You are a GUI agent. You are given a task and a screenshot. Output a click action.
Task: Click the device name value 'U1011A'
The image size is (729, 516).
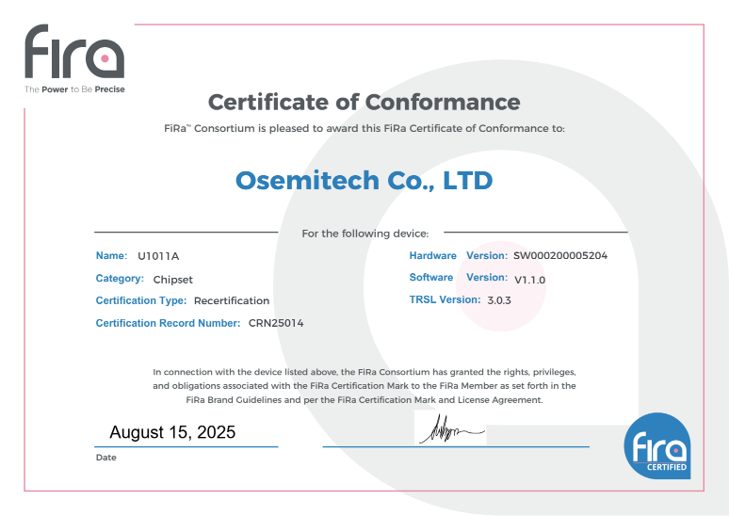[x=158, y=256]
